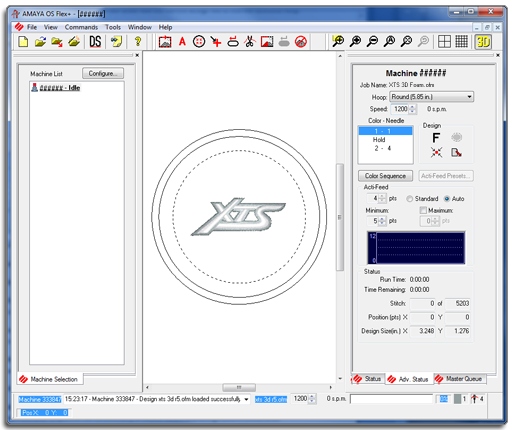Click the document with red arrow design icon
The image size is (515, 430).
point(456,152)
